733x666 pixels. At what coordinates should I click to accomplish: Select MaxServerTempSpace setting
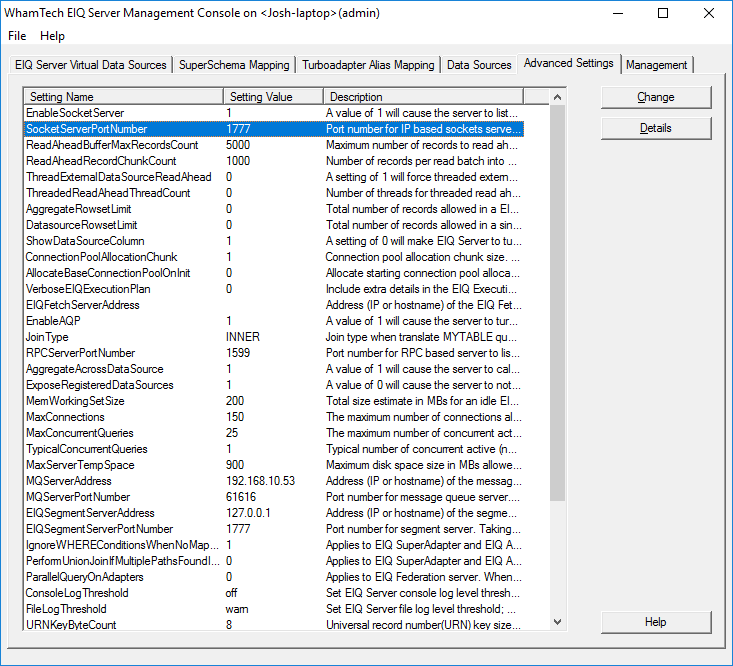click(273, 465)
